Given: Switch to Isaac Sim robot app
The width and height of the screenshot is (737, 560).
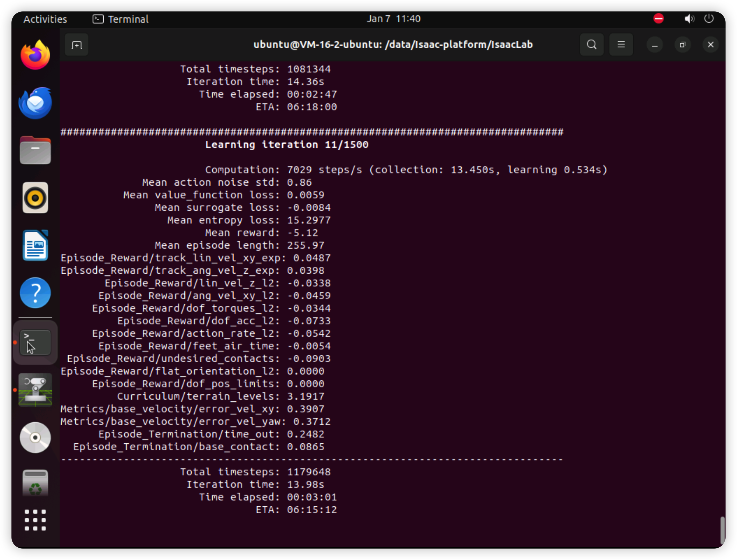Looking at the screenshot, I should (35, 390).
